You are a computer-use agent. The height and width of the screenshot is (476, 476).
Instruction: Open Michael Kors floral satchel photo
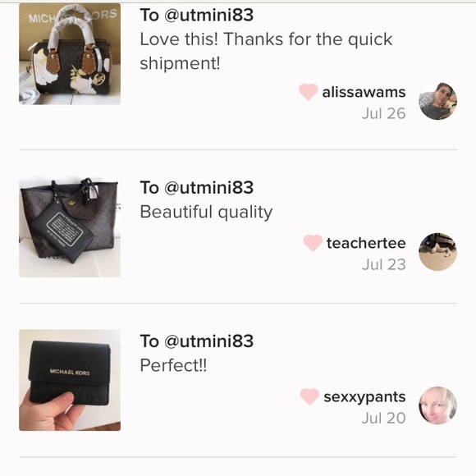(70, 53)
